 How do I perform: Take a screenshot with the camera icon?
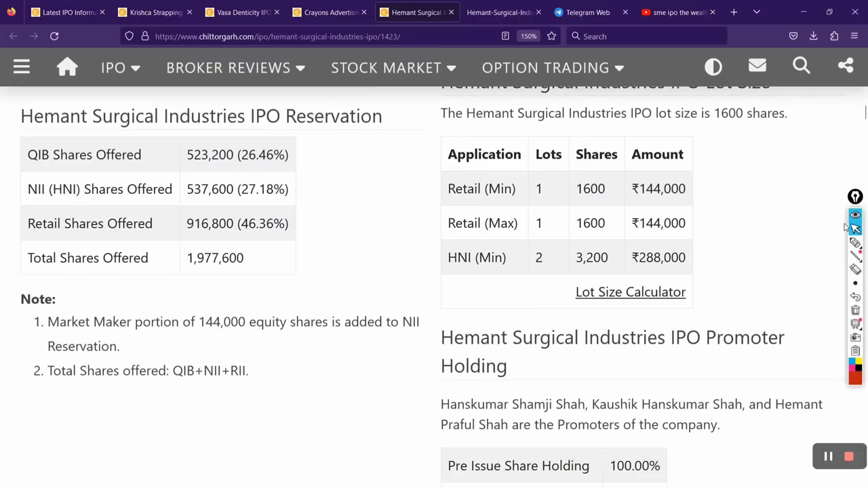[855, 337]
